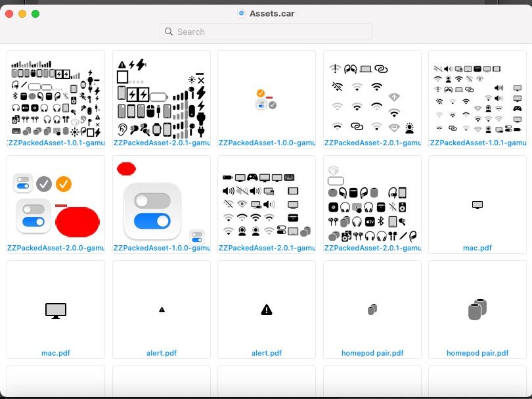Image resolution: width=532 pixels, height=399 pixels.
Task: Select thumbnail with tiny orange checkmark cluster
Action: (x=267, y=99)
